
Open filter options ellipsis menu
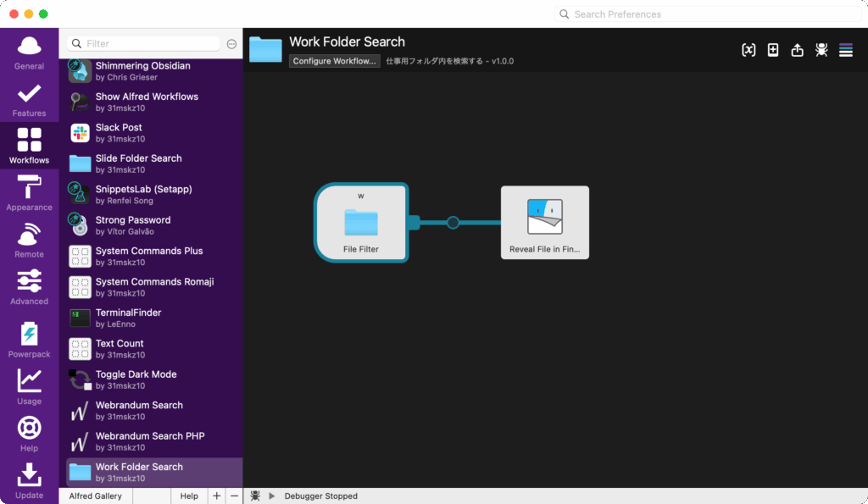tap(231, 44)
